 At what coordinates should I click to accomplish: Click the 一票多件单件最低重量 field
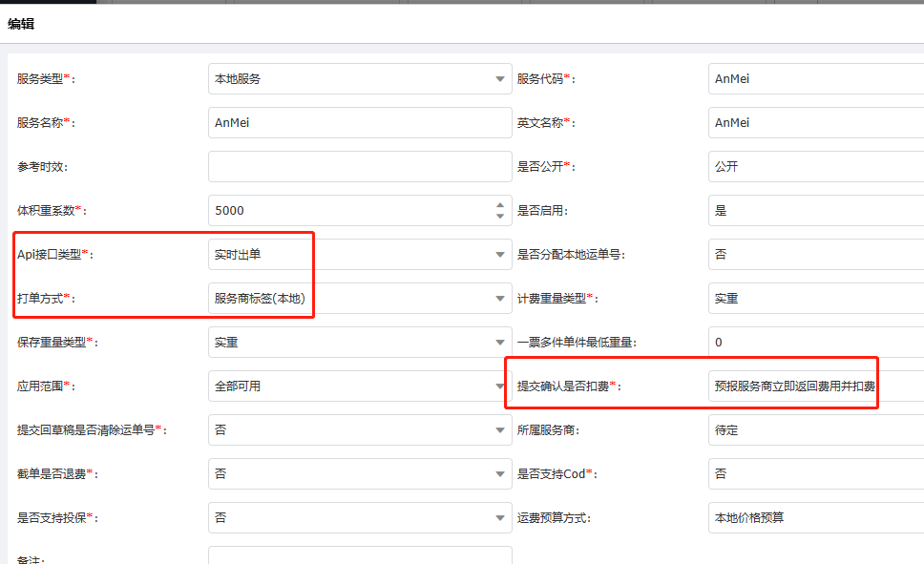(x=816, y=343)
